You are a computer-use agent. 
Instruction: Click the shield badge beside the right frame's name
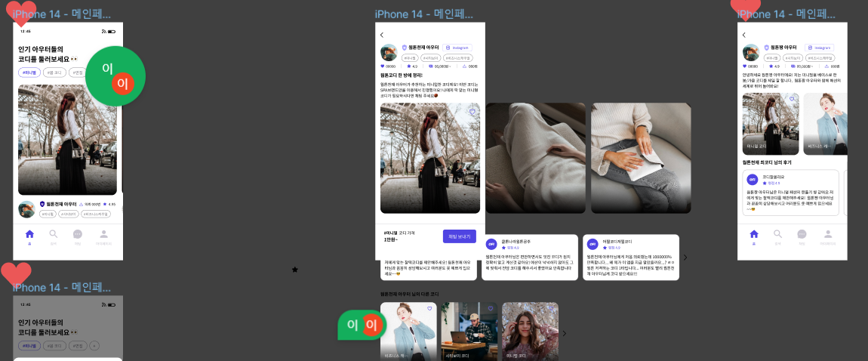(766, 48)
